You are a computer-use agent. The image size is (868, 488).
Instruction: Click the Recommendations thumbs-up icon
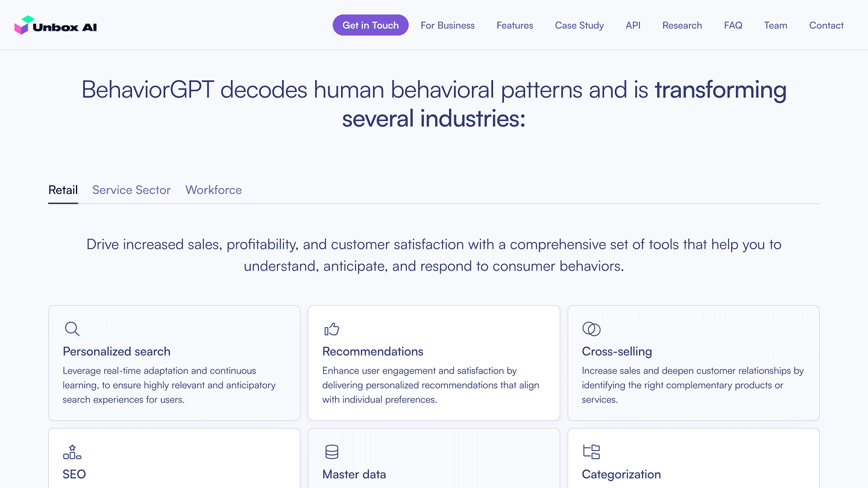click(332, 329)
